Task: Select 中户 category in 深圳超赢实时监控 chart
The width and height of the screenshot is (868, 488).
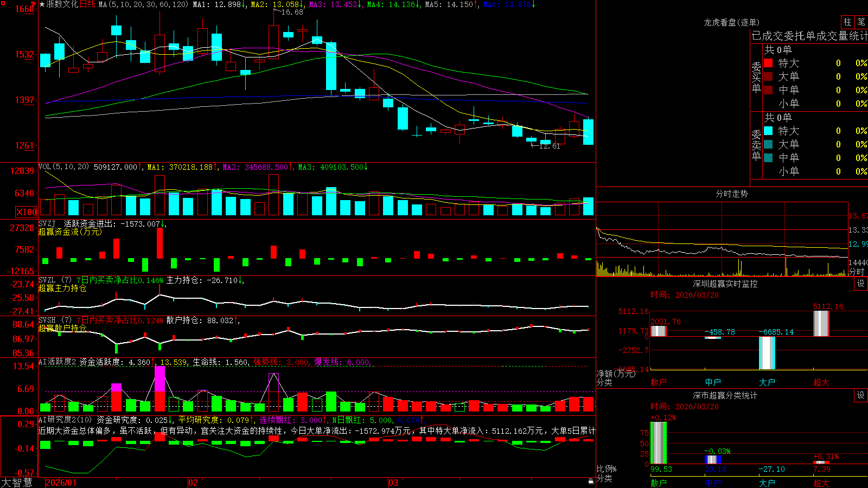Action: pyautogui.click(x=713, y=382)
